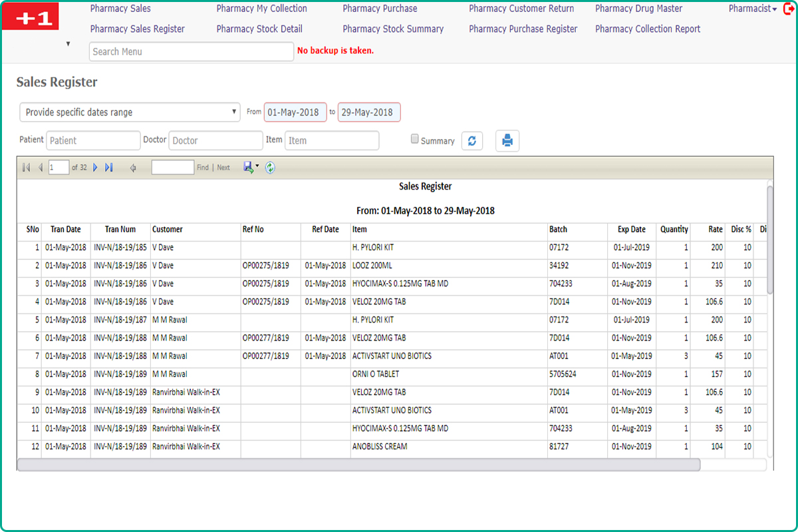Click the green report refresh icon

click(270, 168)
